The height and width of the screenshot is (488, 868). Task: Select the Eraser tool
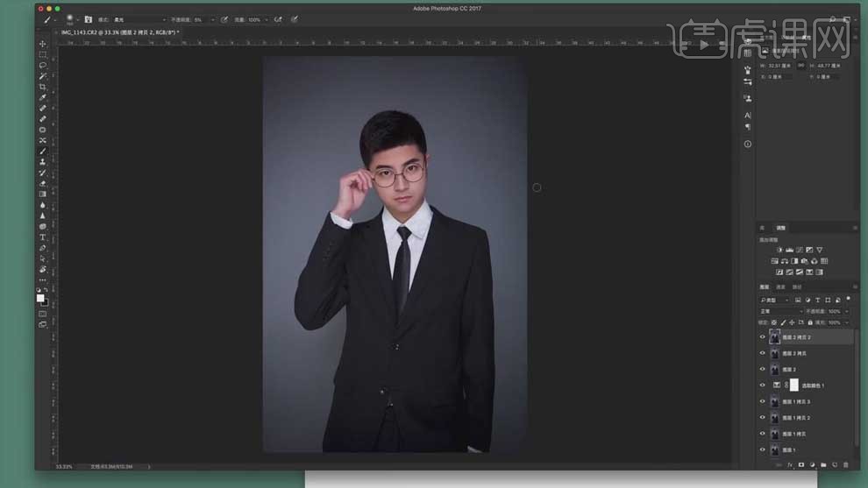pyautogui.click(x=43, y=184)
